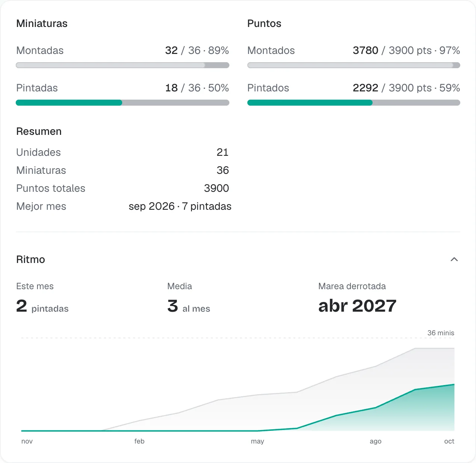Click the "nov" chart axis label
The image size is (476, 463).
pyautogui.click(x=27, y=441)
